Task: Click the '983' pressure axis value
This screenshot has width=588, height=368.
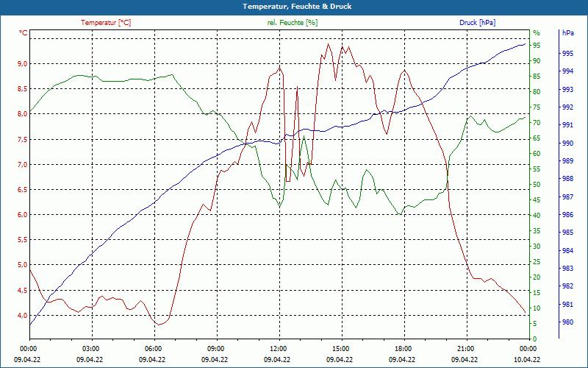Action: 567,269
